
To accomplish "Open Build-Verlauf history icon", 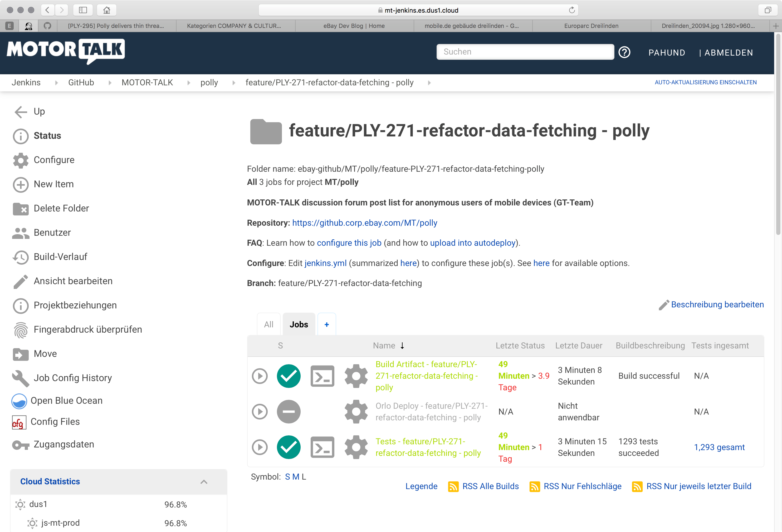I will [21, 257].
